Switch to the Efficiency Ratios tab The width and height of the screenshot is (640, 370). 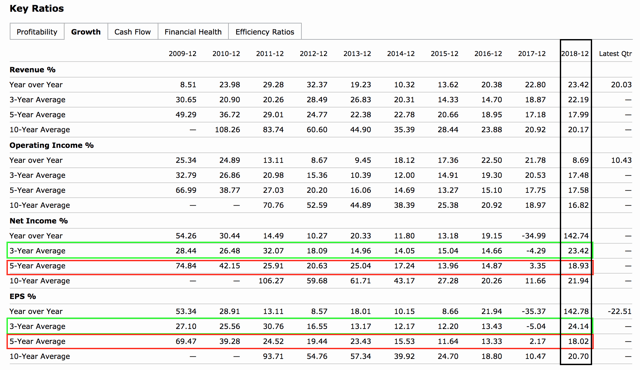coord(265,32)
